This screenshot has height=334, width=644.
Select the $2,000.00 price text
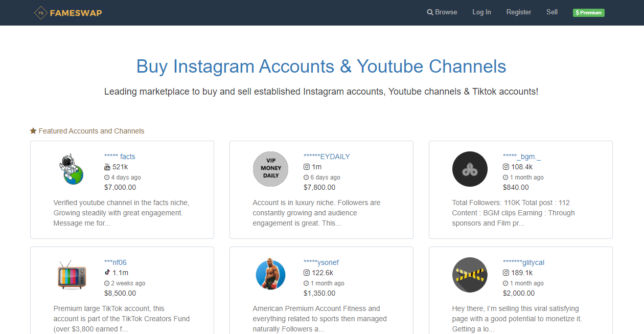coord(519,293)
